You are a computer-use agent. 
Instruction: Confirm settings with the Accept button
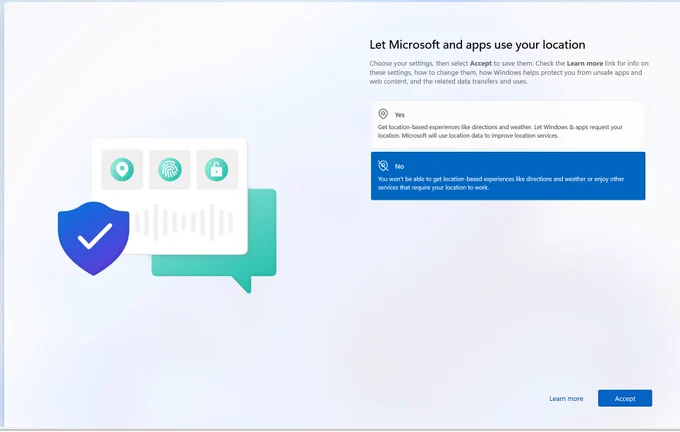(x=624, y=398)
